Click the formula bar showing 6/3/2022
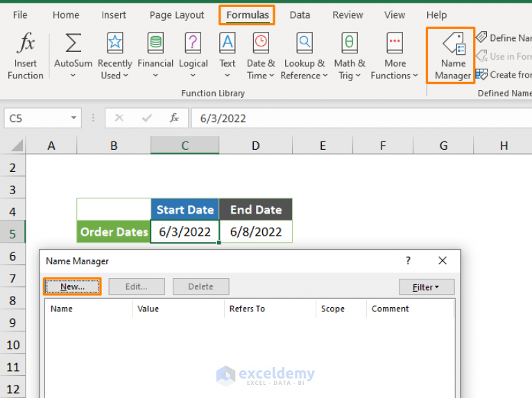 pos(361,118)
